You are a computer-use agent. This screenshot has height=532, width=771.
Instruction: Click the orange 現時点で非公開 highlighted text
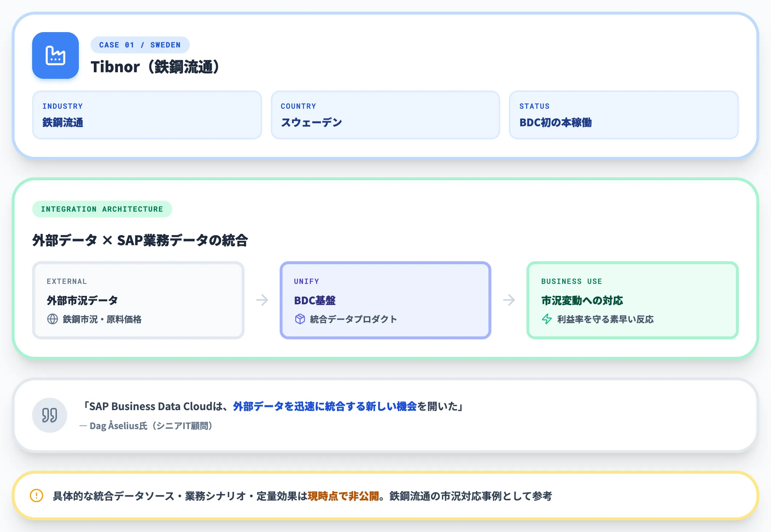(343, 496)
